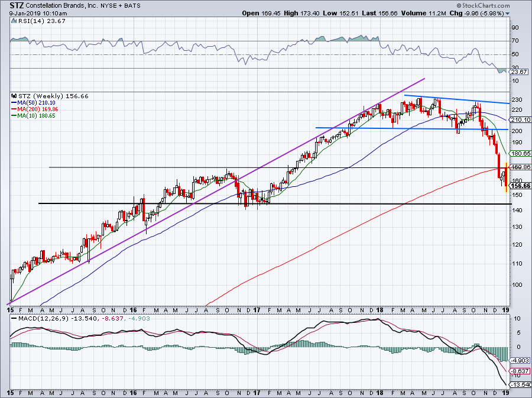Click the -4.903 histogram value tag

(x=520, y=360)
